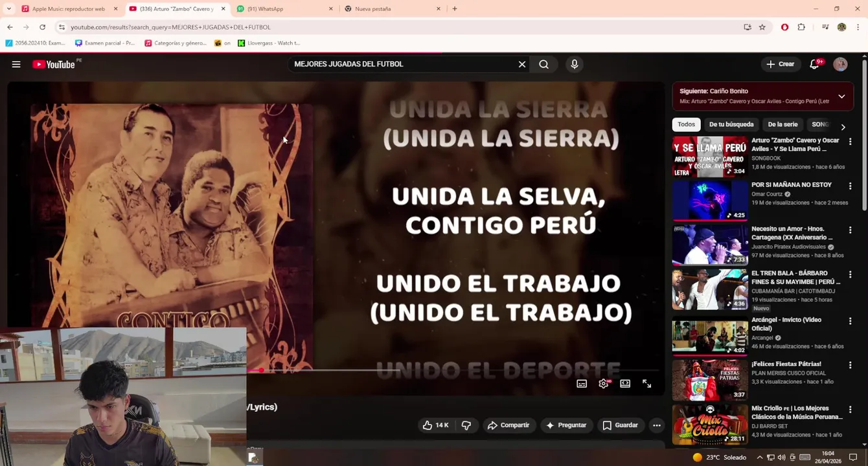Share the video via Compartir
This screenshot has height=466, width=868.
508,425
